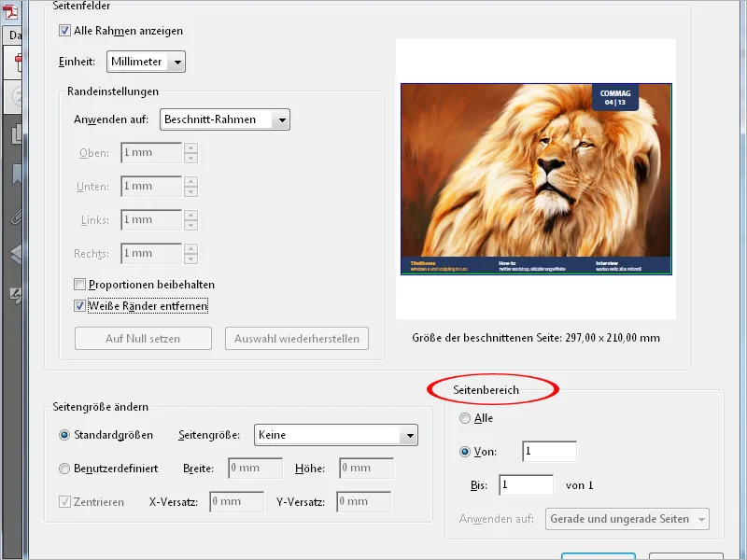Decrease the Rechts margin with down arrow
This screenshot has width=747, height=560.
pos(190,259)
